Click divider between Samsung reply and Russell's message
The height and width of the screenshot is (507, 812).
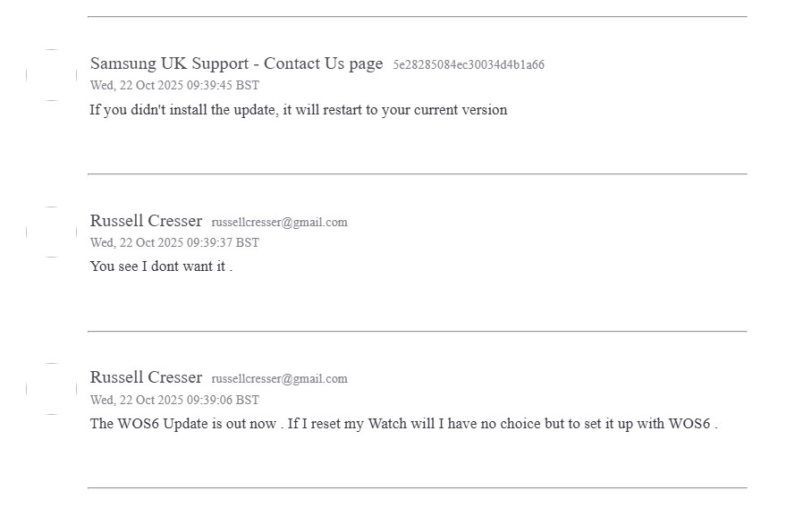417,173
